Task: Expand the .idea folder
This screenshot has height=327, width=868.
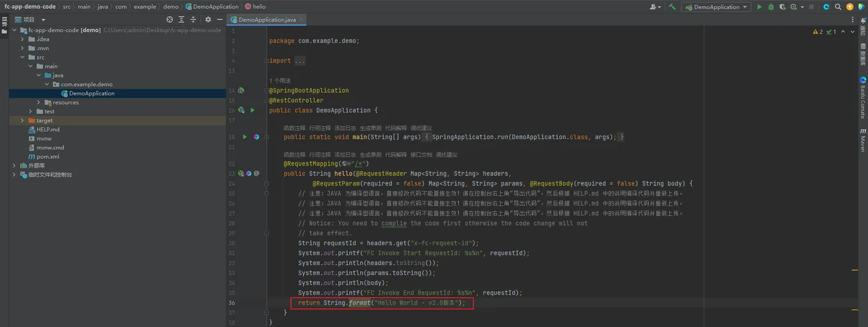Action: tap(23, 39)
